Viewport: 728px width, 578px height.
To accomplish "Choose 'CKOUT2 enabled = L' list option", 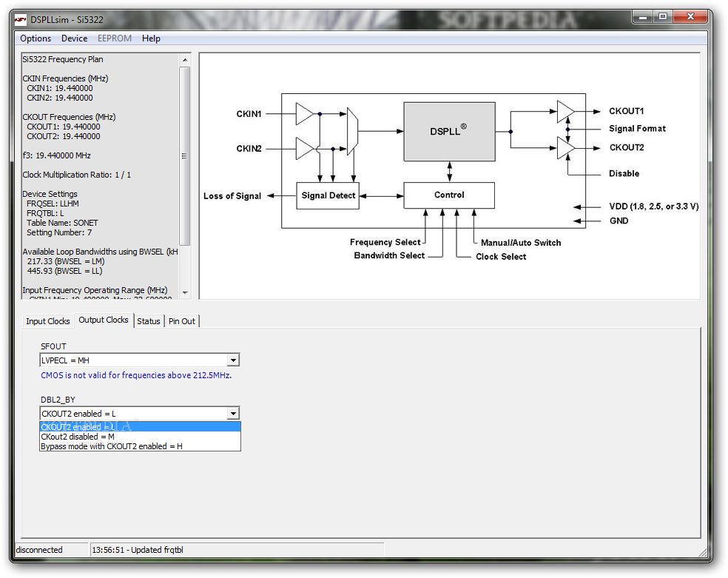I will point(141,427).
